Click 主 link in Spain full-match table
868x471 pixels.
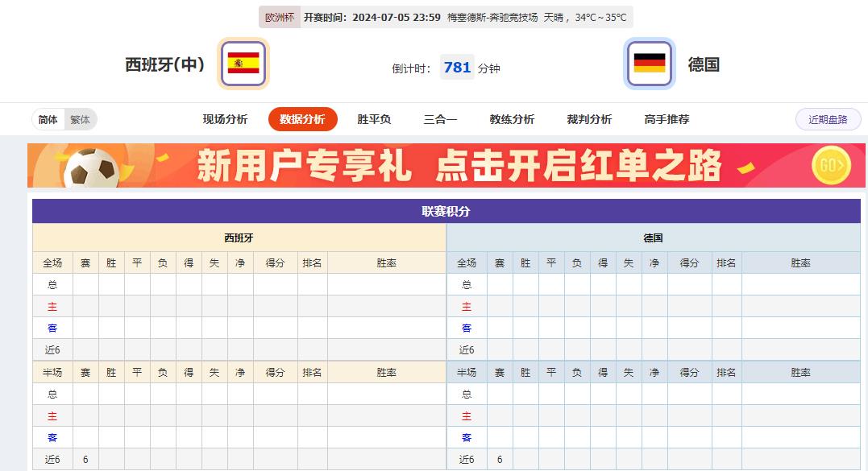click(x=52, y=306)
